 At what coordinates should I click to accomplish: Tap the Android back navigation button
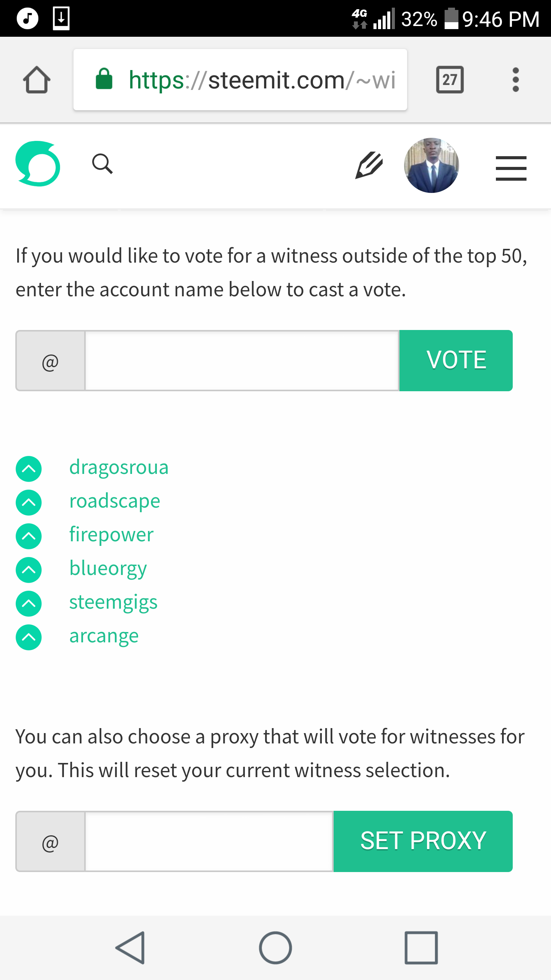[131, 947]
